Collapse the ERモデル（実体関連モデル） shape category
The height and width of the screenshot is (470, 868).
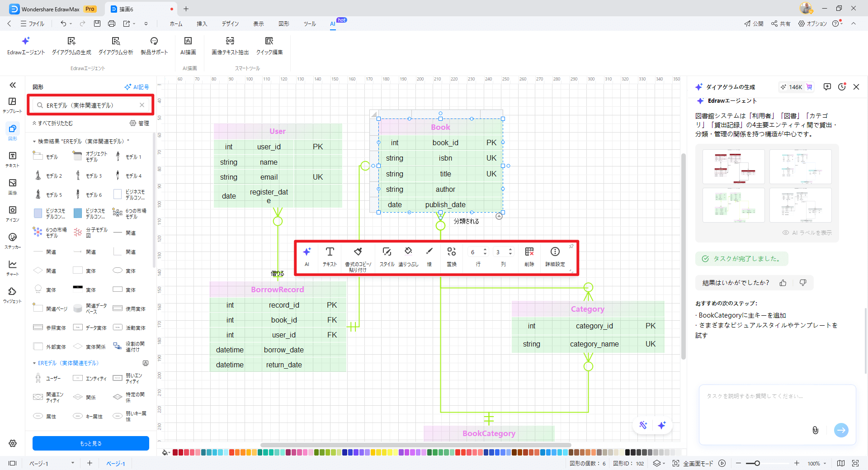click(34, 363)
